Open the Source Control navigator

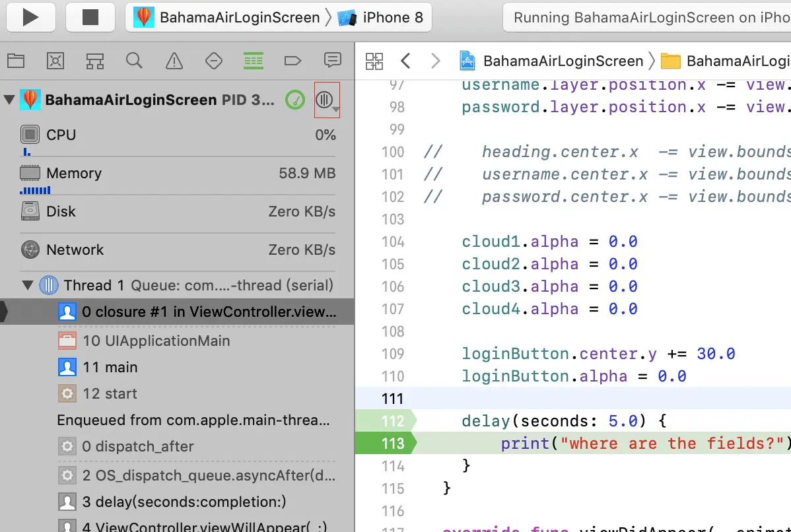(x=55, y=61)
